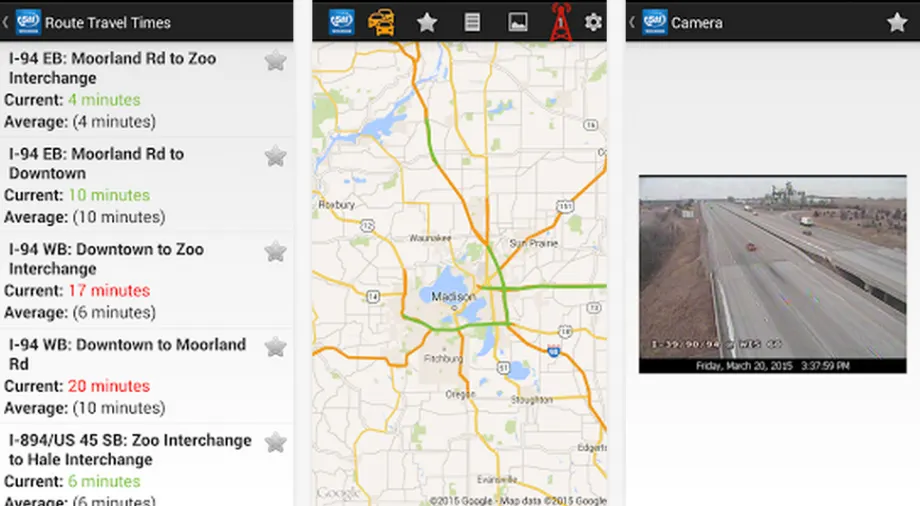
Task: Favorite the Moorland Rd to Zoo Interchange route
Action: (x=275, y=60)
